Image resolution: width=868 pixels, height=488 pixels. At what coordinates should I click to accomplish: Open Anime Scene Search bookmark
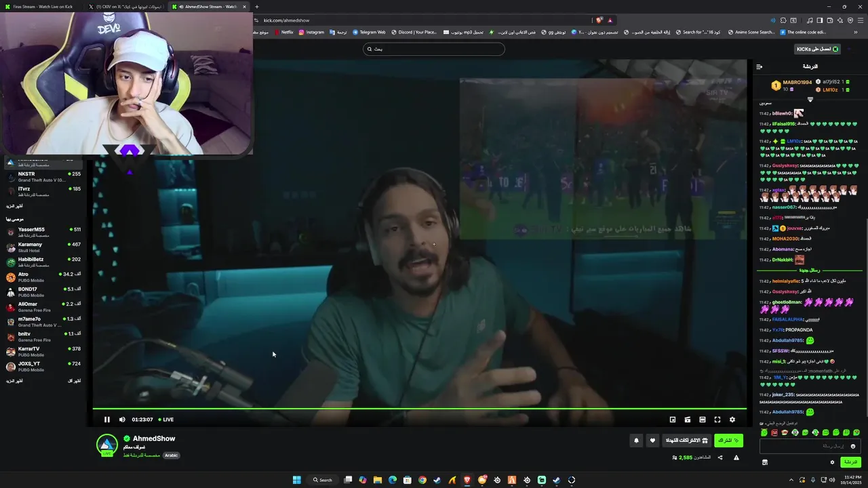751,32
